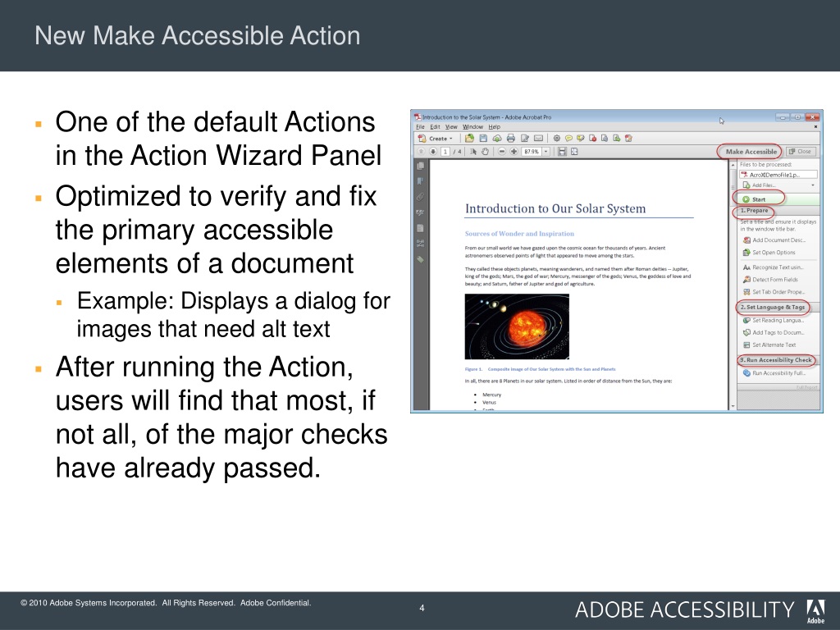Click the scroll up arrow of document scrollbar
This screenshot has width=840, height=630.
pos(733,164)
